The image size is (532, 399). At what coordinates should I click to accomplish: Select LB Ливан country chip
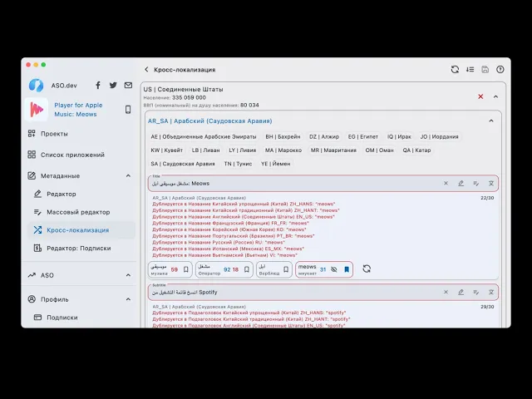pos(205,150)
